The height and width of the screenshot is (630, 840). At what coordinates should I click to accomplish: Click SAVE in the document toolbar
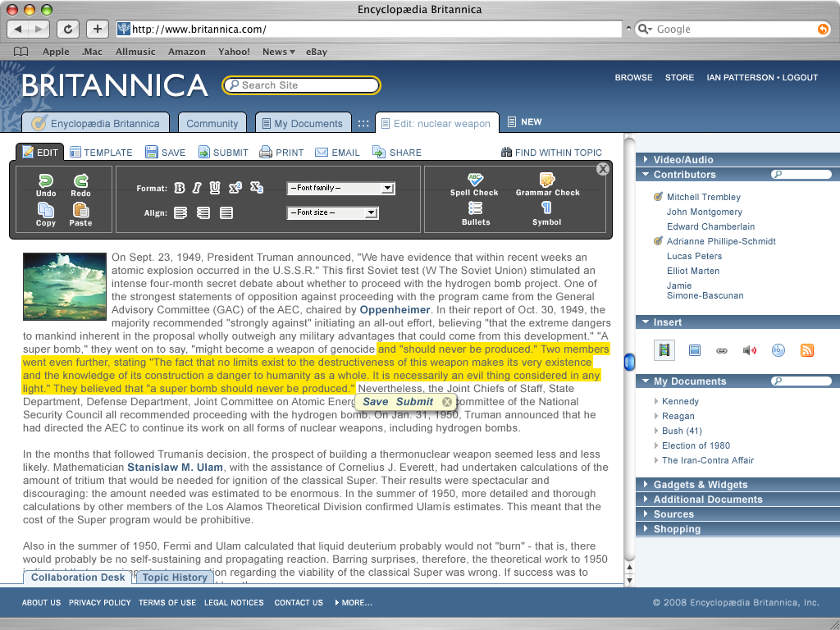tap(166, 152)
